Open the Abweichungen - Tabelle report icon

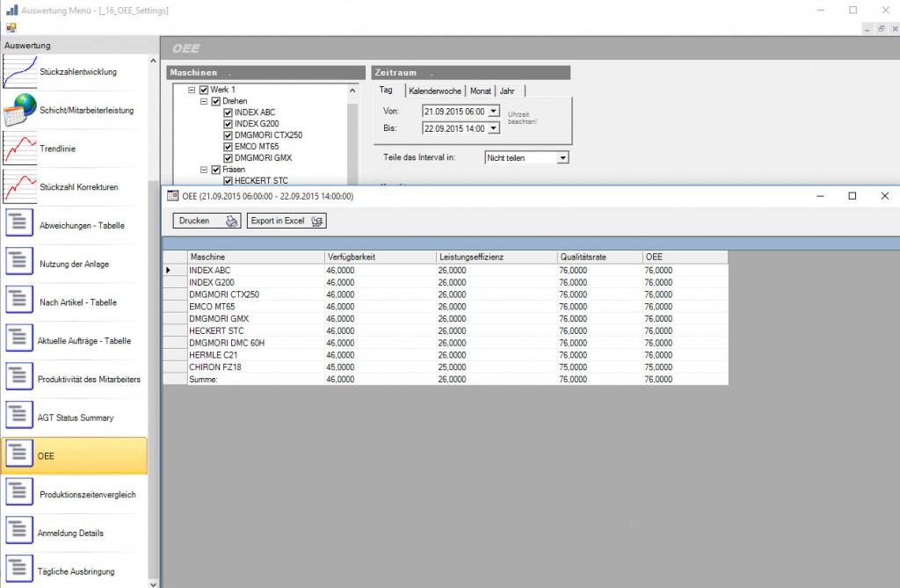tap(19, 226)
